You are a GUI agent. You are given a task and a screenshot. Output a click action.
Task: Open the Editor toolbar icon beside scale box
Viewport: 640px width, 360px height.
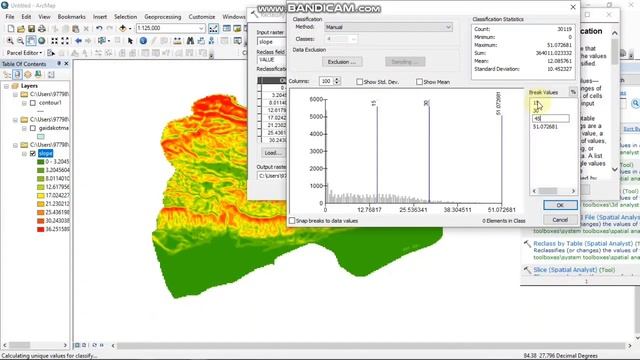[213, 29]
